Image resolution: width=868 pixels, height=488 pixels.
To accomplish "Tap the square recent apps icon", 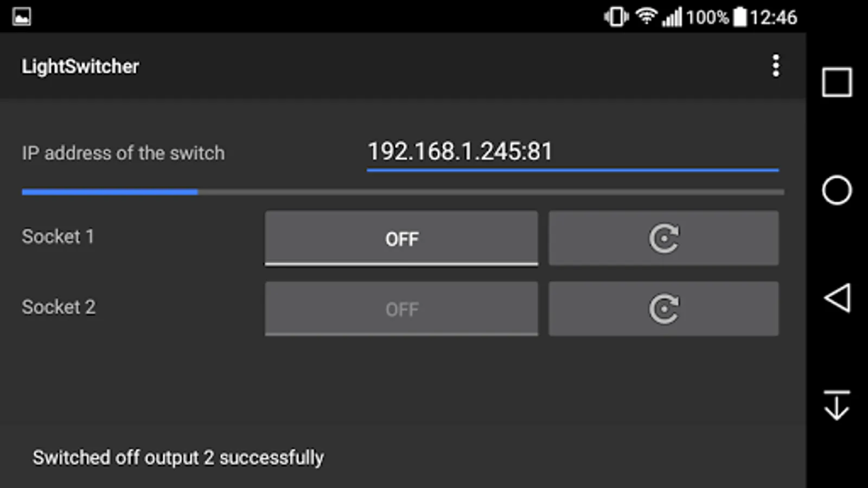I will 837,82.
